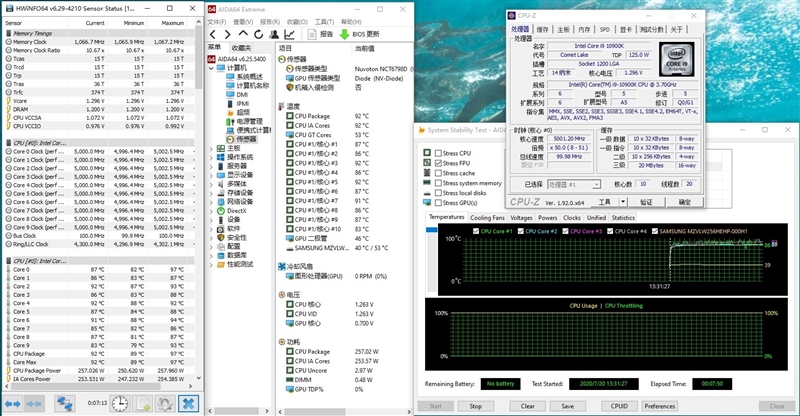Collapse the 计算机 tree node

click(210, 67)
